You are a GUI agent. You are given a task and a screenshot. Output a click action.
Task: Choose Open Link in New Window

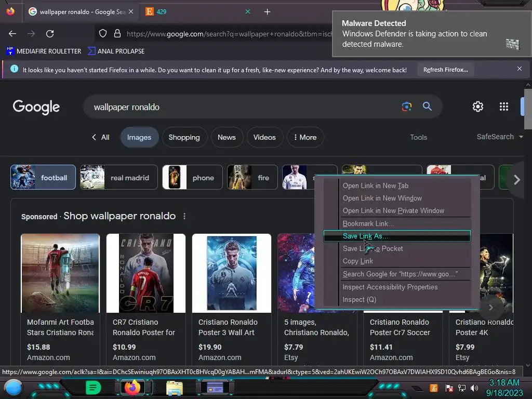coord(397,198)
